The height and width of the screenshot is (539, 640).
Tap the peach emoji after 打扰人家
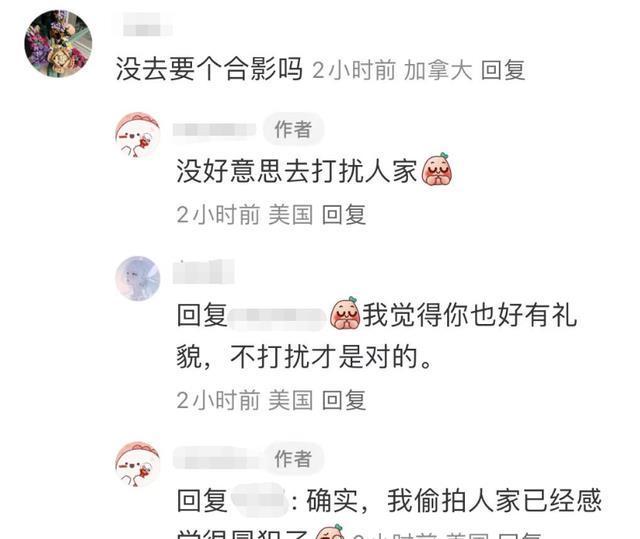(x=436, y=169)
